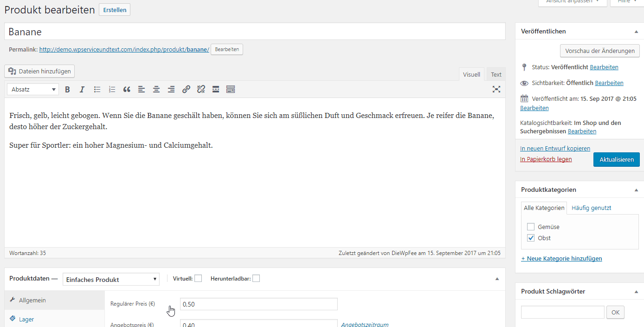This screenshot has height=327, width=644.
Task: Toggle bold formatting in the editor
Action: pyautogui.click(x=67, y=89)
